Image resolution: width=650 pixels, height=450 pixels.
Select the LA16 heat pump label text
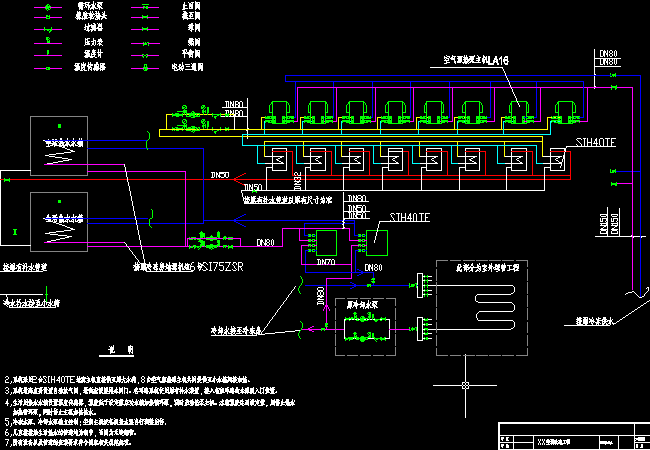point(475,62)
